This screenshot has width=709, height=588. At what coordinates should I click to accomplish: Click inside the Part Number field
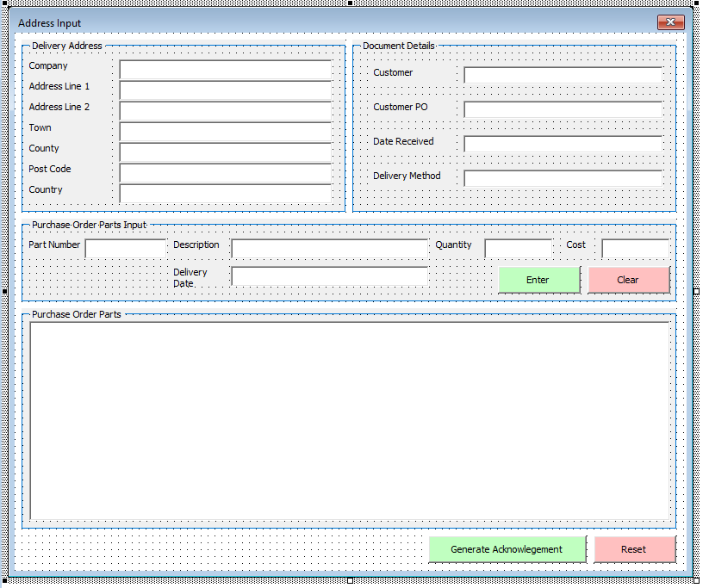click(x=126, y=247)
